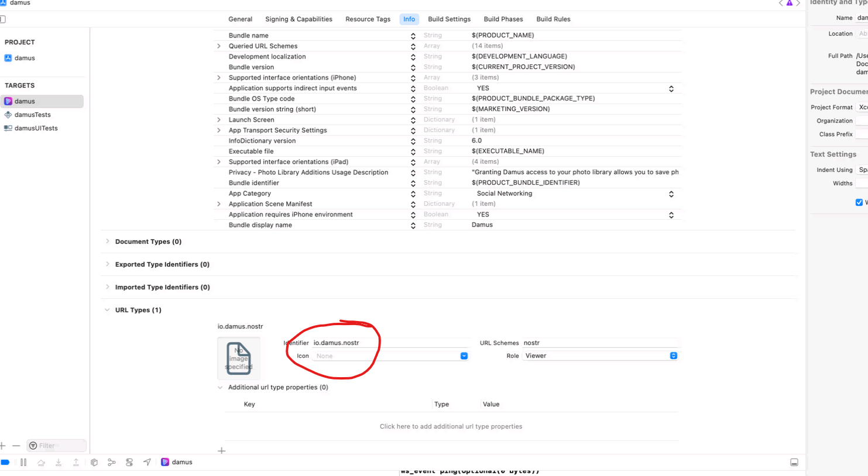Select InfoDictionary version value 6.0

476,141
